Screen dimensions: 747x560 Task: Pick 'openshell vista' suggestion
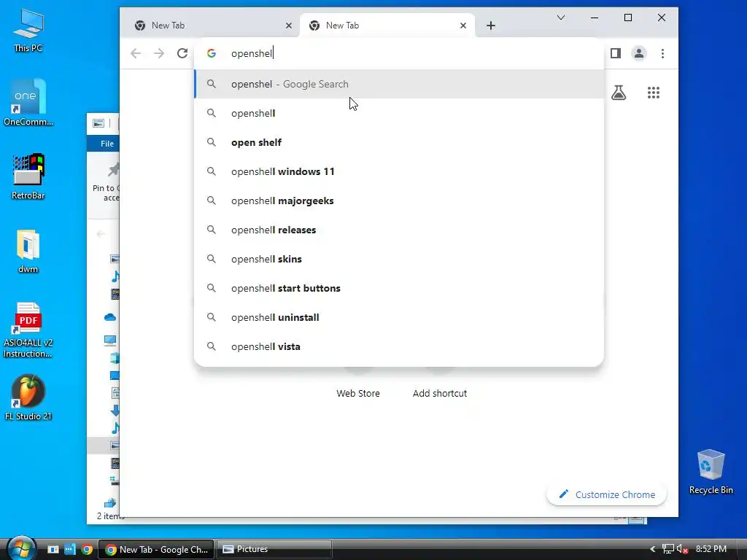pyautogui.click(x=399, y=346)
